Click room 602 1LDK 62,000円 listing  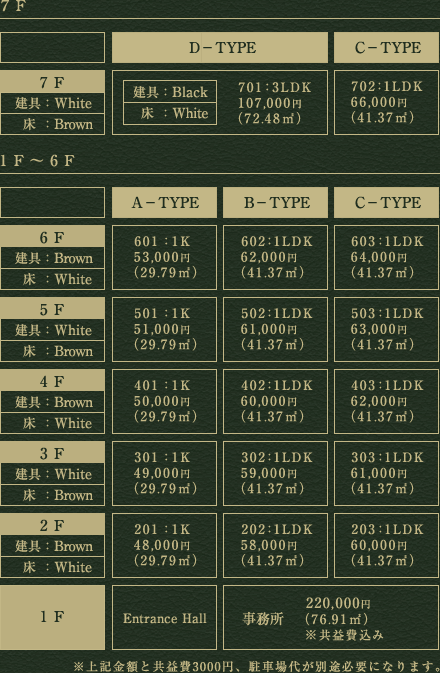276,258
